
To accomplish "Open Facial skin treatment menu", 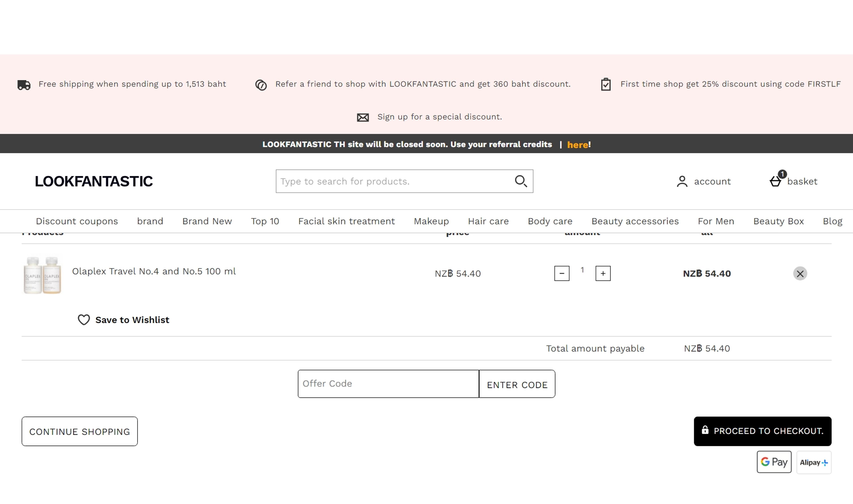I will (x=347, y=221).
